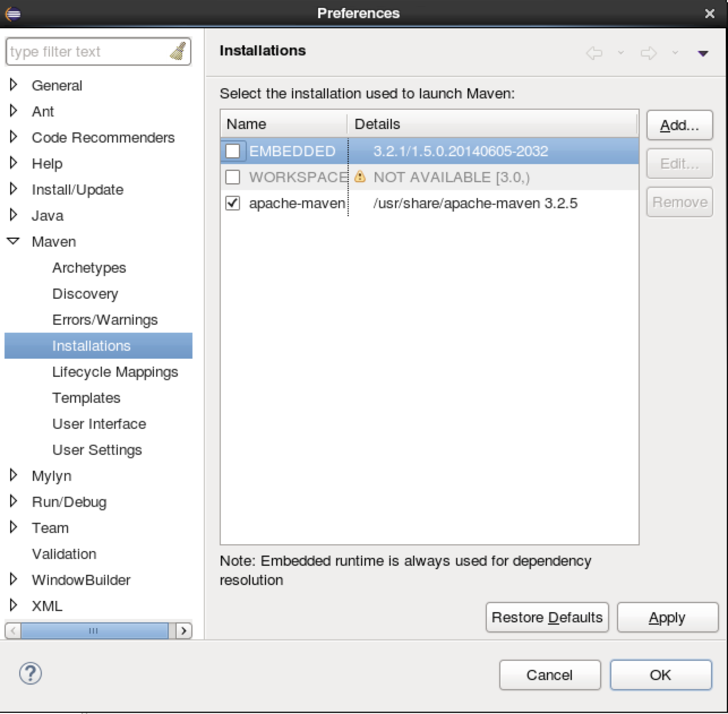The image size is (728, 714).
Task: Open the preferences view menu triangle
Action: 703,54
